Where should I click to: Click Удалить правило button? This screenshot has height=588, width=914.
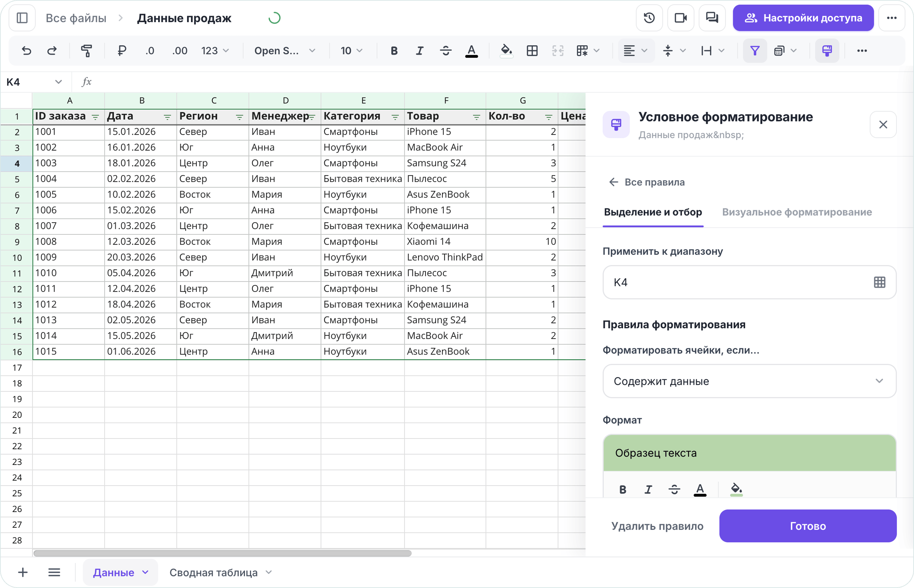tap(657, 526)
